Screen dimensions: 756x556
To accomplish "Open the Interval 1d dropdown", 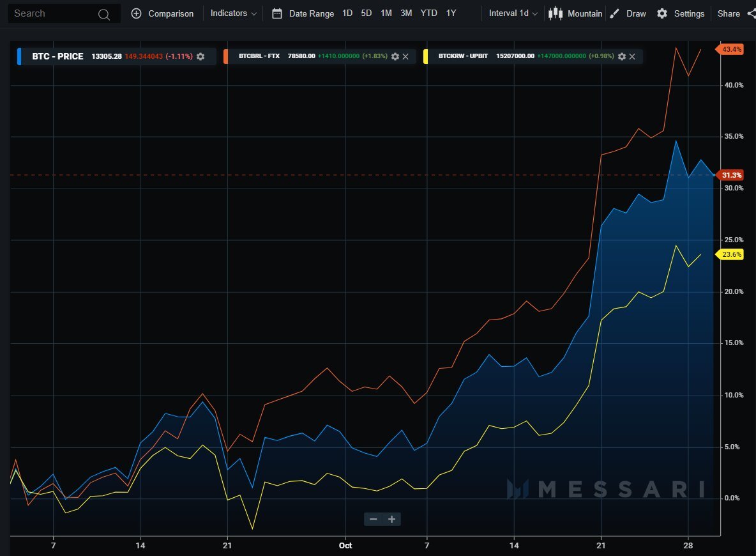I will pos(513,13).
